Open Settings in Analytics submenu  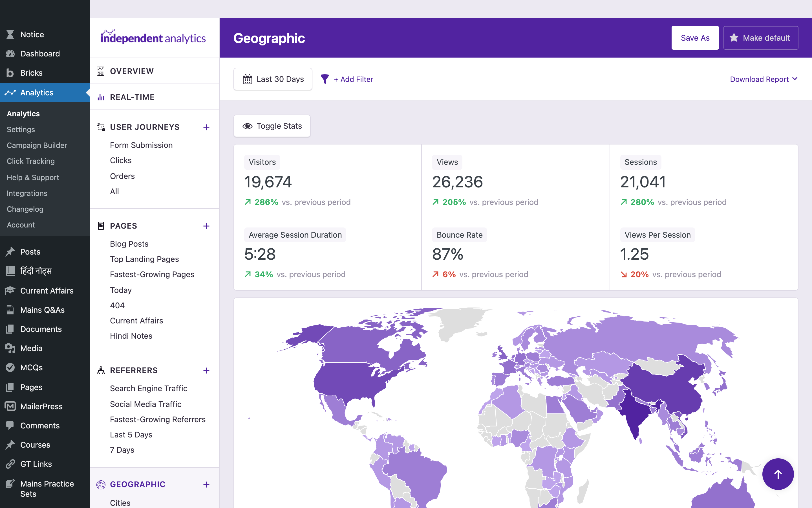[x=21, y=129]
